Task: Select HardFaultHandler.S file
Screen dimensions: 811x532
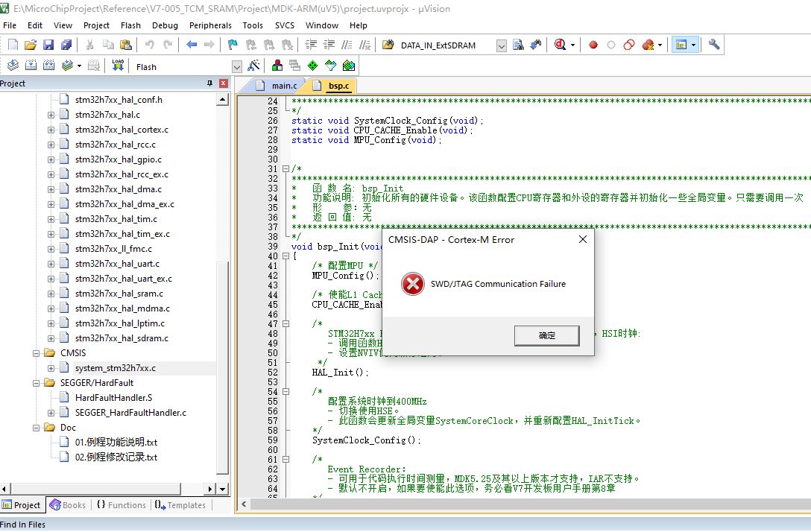Action: point(113,398)
